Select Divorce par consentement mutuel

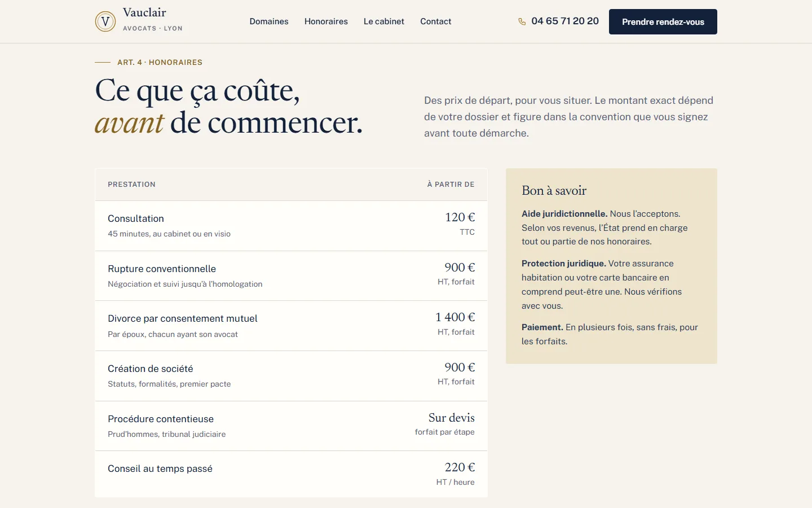pos(183,318)
